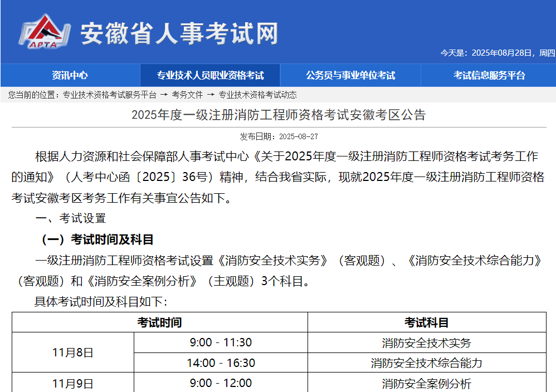The image size is (556, 392).
Task: Click the 专业技术资格考试动态 breadcrumb
Action: [257, 95]
